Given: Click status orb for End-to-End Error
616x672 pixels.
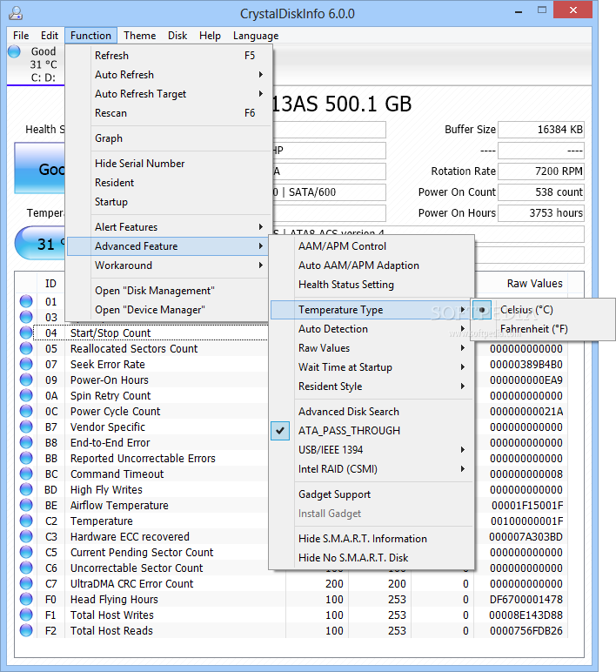Looking at the screenshot, I should tap(26, 442).
